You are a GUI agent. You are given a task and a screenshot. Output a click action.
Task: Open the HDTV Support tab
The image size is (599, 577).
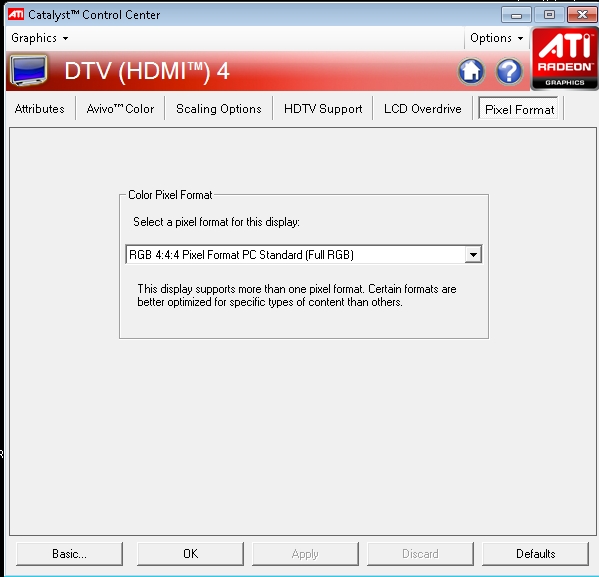[x=323, y=109]
